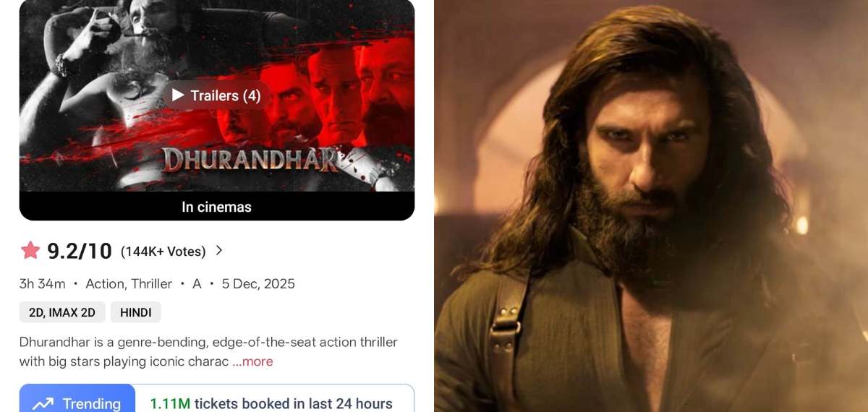Tap the 5 Dec, 2025 release date
This screenshot has width=868, height=412.
258,284
